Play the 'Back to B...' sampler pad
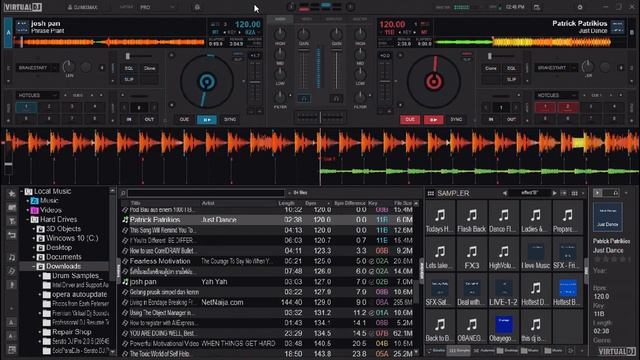Viewport: 640px width, 360px height. click(440, 328)
